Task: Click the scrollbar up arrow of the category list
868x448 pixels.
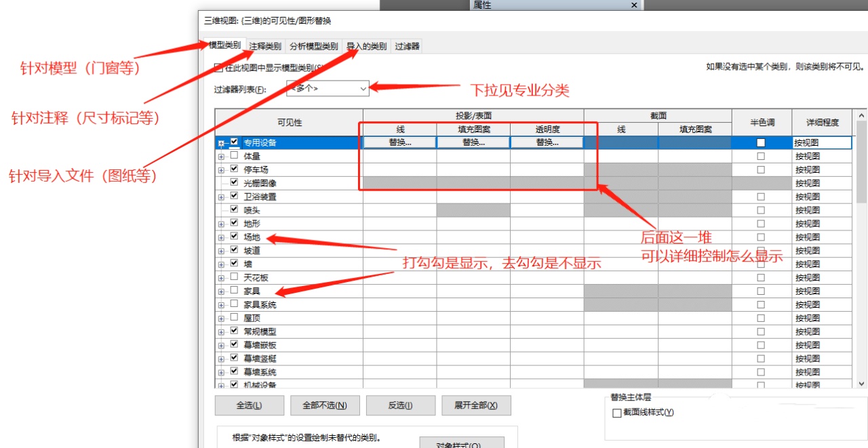Action: 861,115
